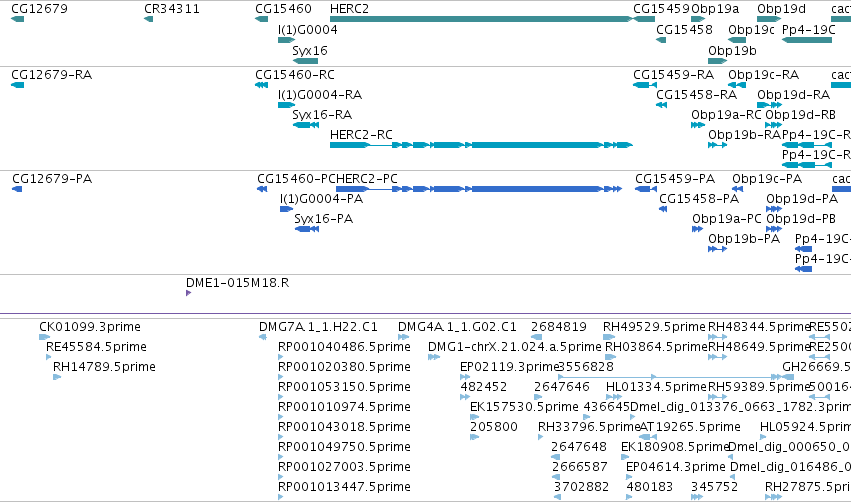Click the l(1)G0004-RA transcript label
The image size is (851, 502).
(x=320, y=94)
